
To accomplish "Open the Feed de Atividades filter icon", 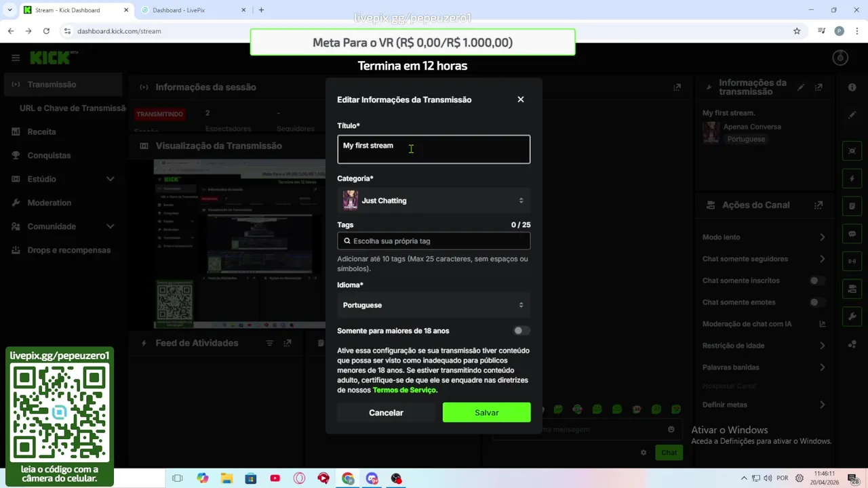I will (x=269, y=343).
